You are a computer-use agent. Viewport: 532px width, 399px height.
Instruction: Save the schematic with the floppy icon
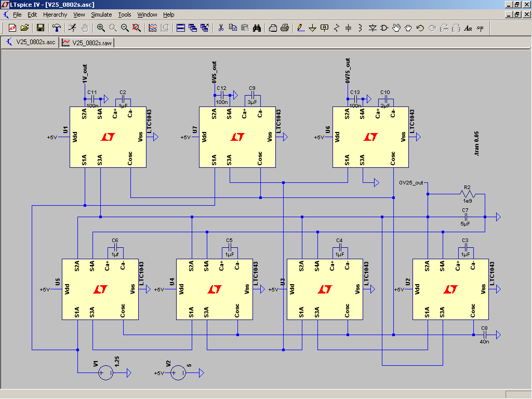click(x=41, y=28)
